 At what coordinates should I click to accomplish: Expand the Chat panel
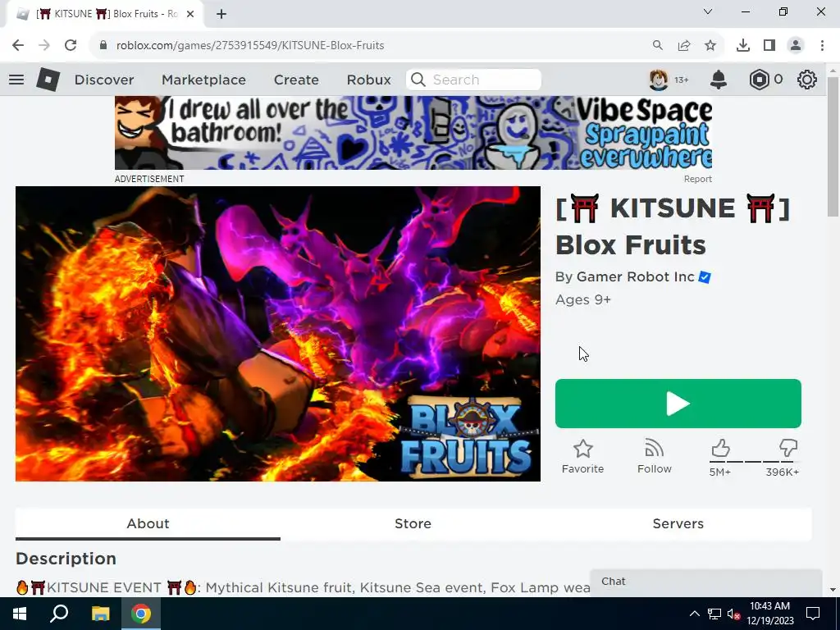click(x=706, y=582)
